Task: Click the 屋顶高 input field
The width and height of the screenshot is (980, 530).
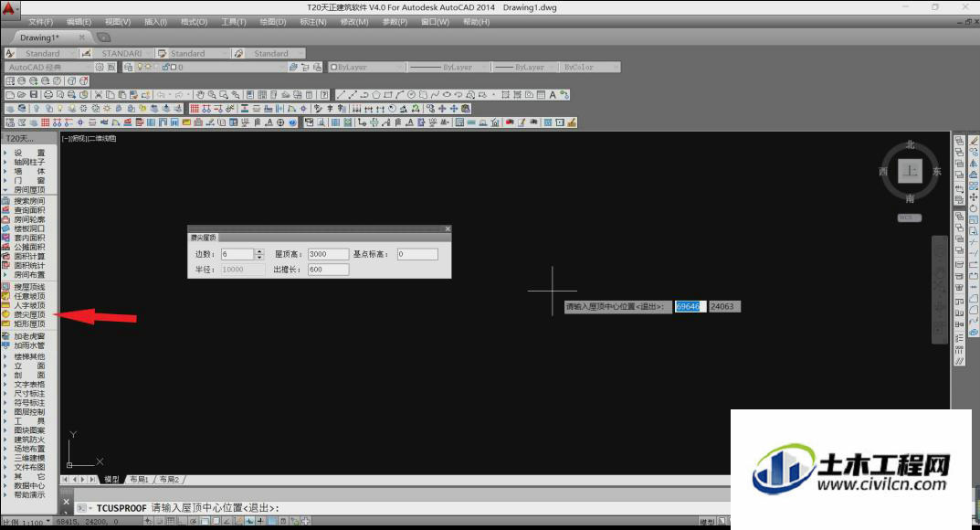Action: [328, 254]
